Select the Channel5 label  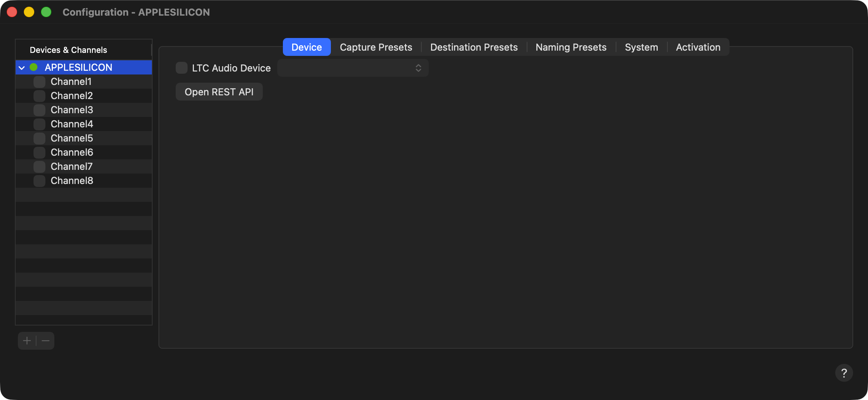(x=72, y=138)
